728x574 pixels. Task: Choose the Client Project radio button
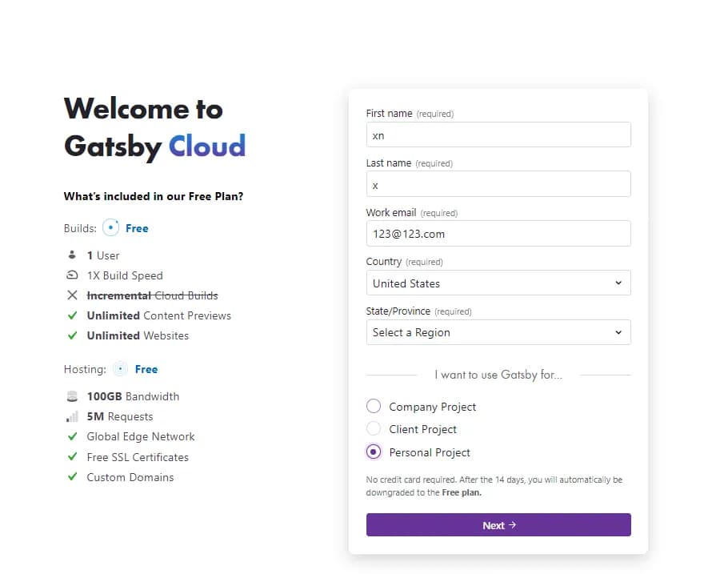tap(374, 428)
